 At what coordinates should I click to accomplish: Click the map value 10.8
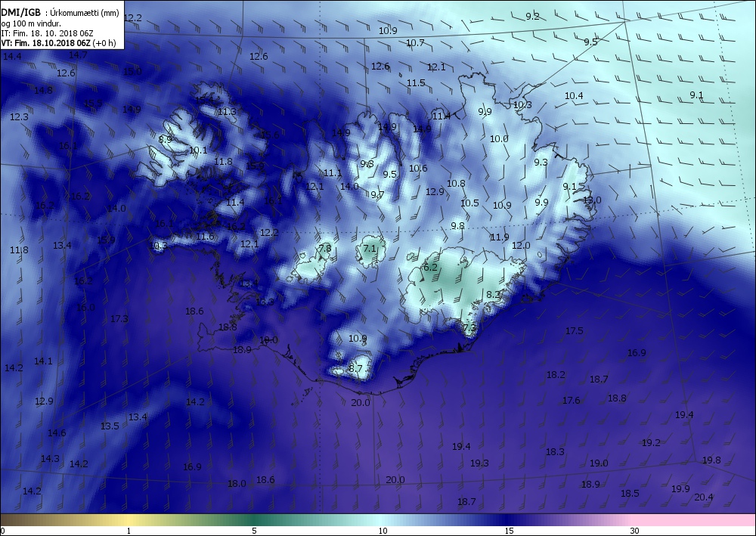click(x=456, y=184)
